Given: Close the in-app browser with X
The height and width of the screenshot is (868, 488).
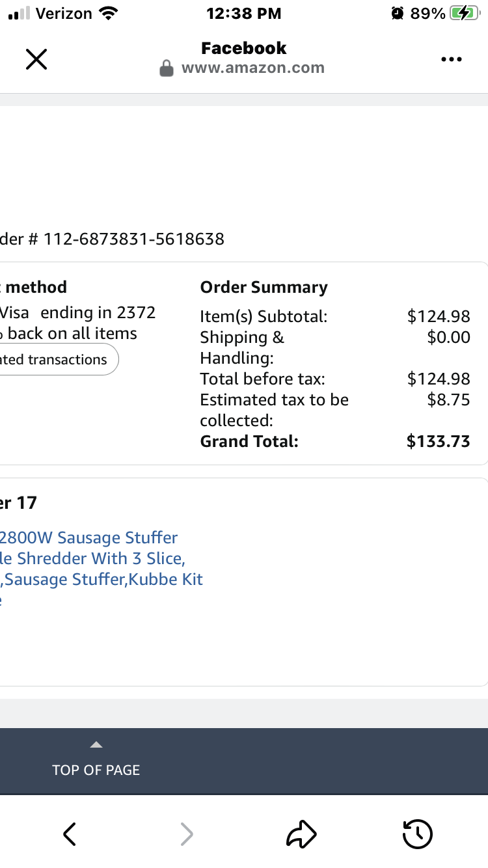Looking at the screenshot, I should pos(36,59).
